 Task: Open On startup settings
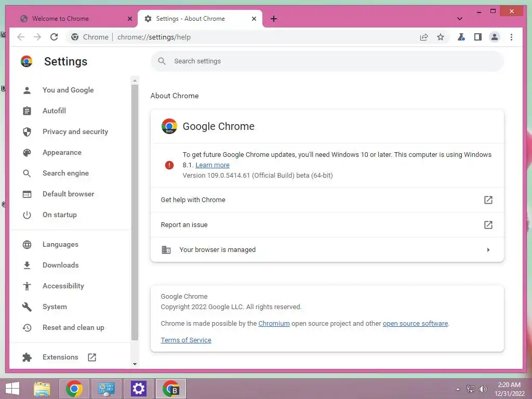coord(59,215)
